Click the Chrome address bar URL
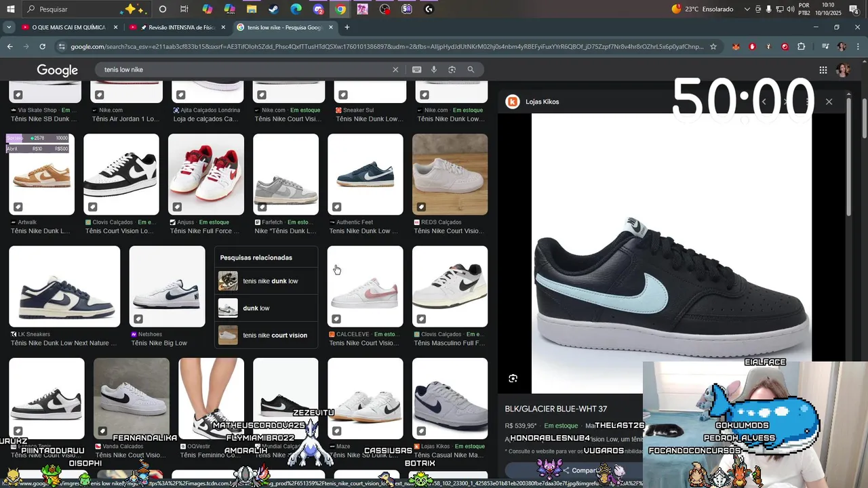Screen dimensions: 868x488 coord(387,47)
